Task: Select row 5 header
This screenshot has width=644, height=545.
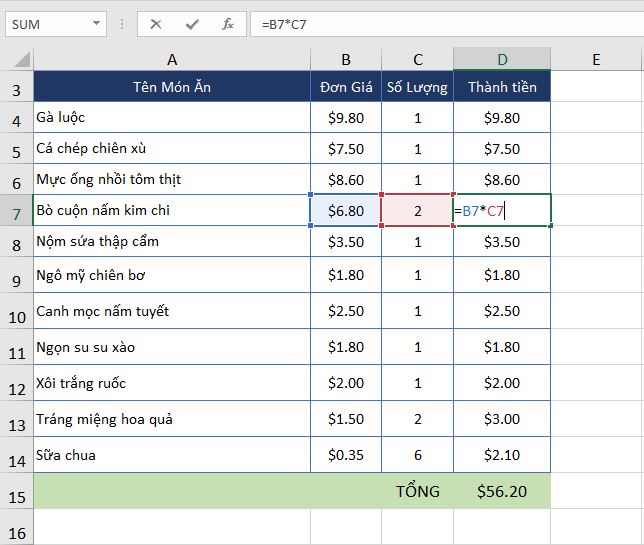Action: 16,148
